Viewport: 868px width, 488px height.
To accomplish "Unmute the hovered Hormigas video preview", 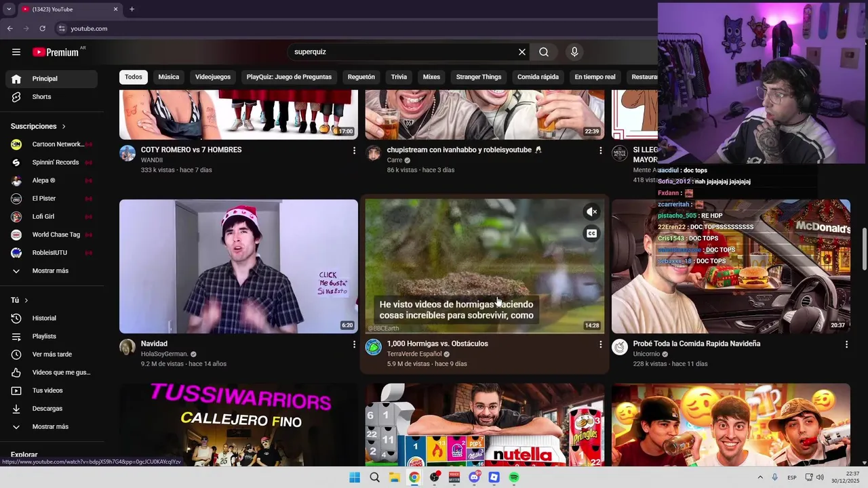I will coord(592,212).
